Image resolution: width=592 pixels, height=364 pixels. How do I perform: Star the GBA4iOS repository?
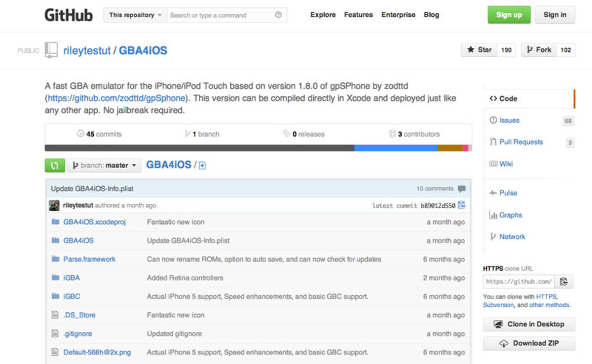(x=479, y=50)
